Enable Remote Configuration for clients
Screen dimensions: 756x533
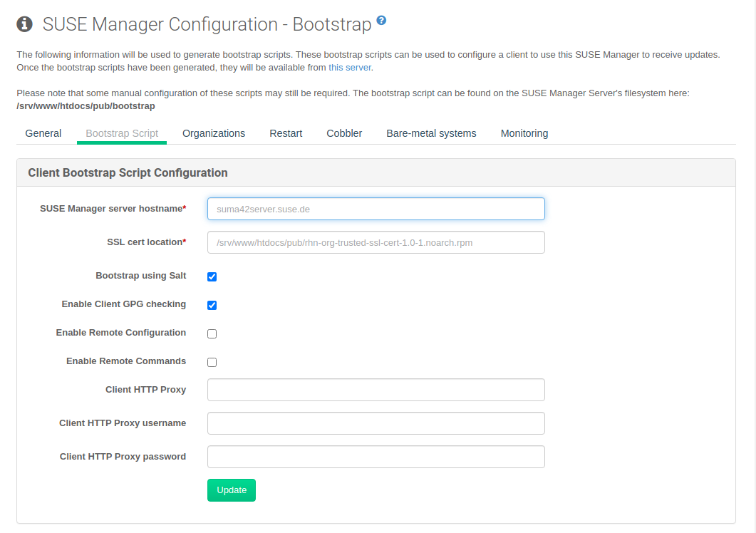coord(212,333)
